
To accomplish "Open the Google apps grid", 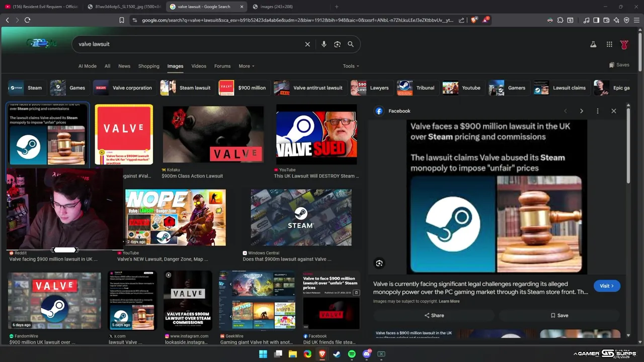I will tap(609, 44).
